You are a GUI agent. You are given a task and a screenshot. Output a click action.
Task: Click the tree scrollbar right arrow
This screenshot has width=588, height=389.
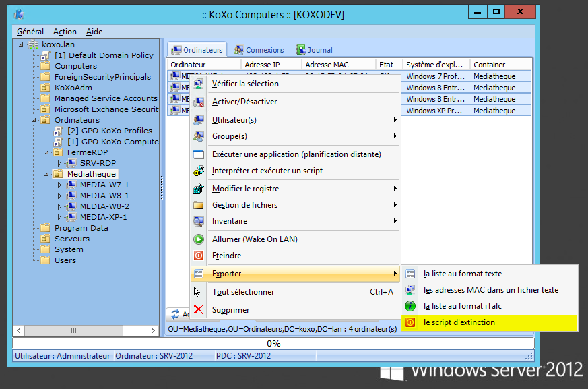pyautogui.click(x=153, y=330)
